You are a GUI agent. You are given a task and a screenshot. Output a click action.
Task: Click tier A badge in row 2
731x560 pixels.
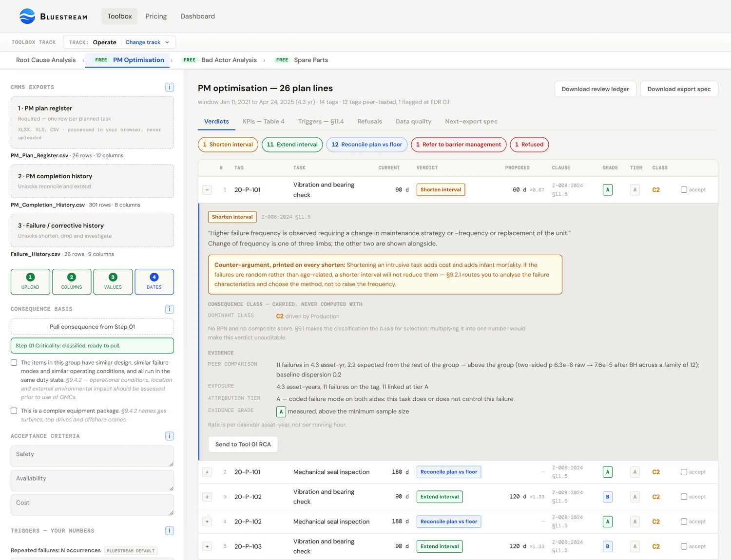pyautogui.click(x=635, y=472)
